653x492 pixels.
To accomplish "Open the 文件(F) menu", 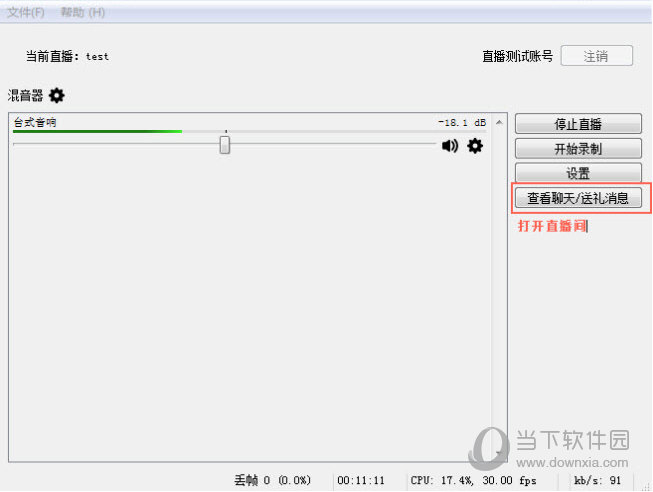I will click(26, 12).
